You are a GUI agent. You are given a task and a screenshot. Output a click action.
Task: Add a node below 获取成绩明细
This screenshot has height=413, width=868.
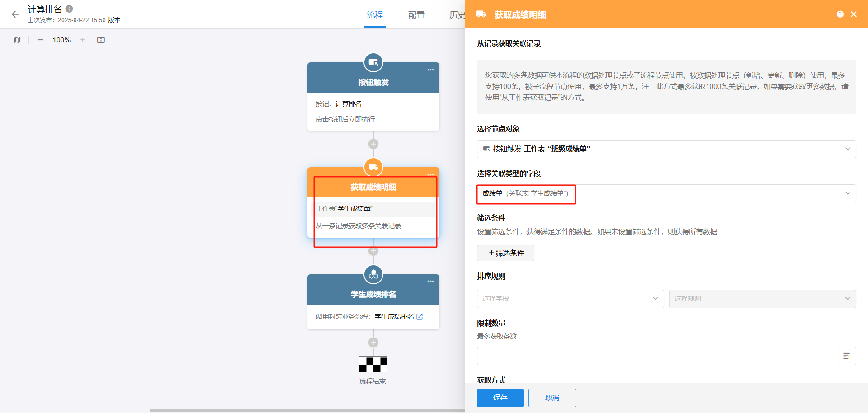point(373,251)
